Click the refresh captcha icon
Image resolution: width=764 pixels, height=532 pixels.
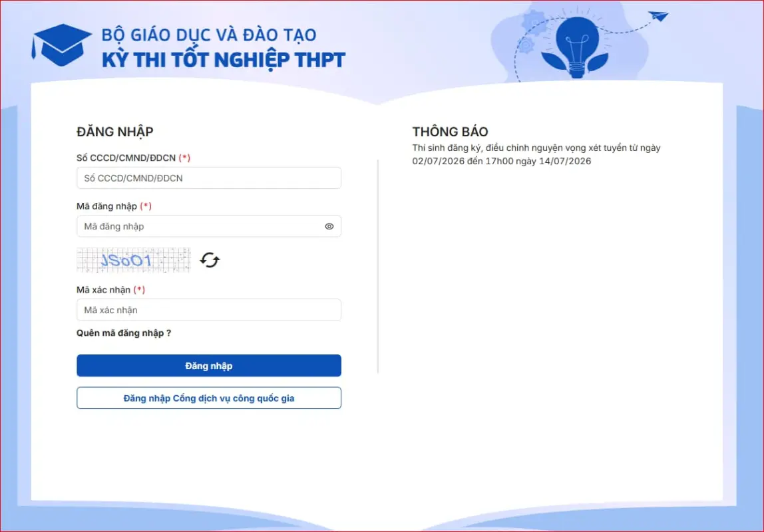pyautogui.click(x=210, y=260)
